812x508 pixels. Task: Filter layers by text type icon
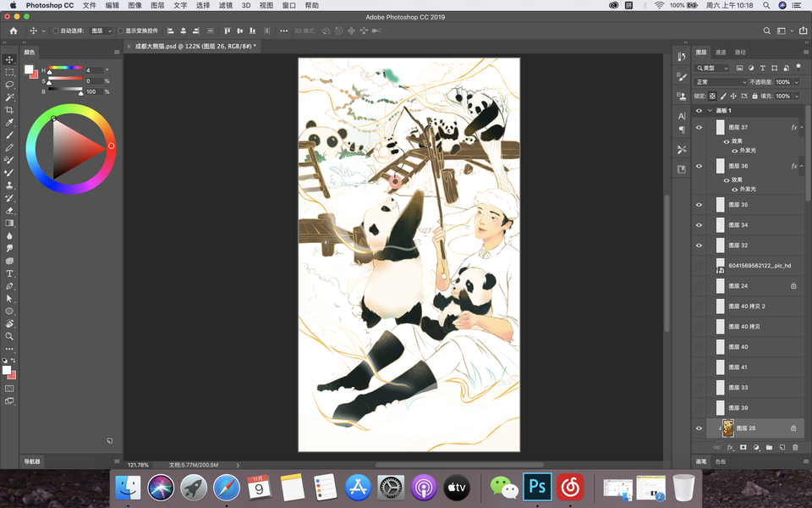tap(763, 68)
